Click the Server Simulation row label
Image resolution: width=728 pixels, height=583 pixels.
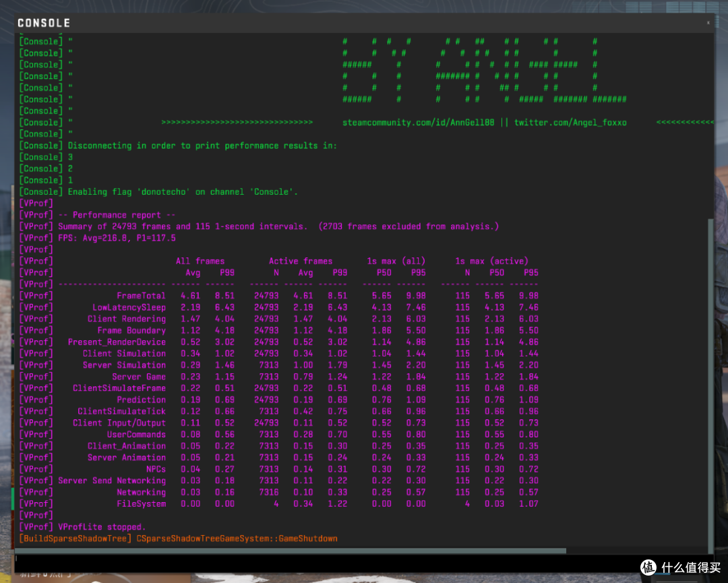click(x=125, y=365)
